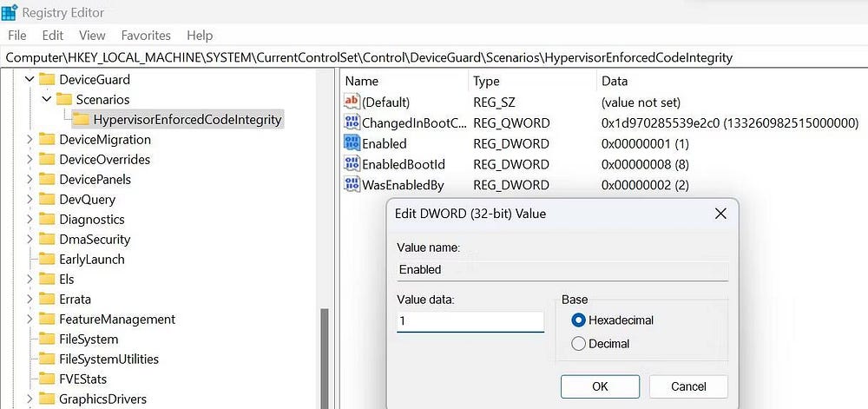This screenshot has width=868, height=409.
Task: Expand the DevicePanels tree node
Action: pos(30,180)
